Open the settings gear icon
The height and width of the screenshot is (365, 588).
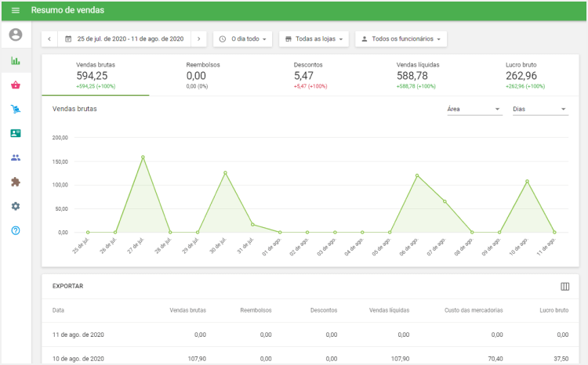16,206
